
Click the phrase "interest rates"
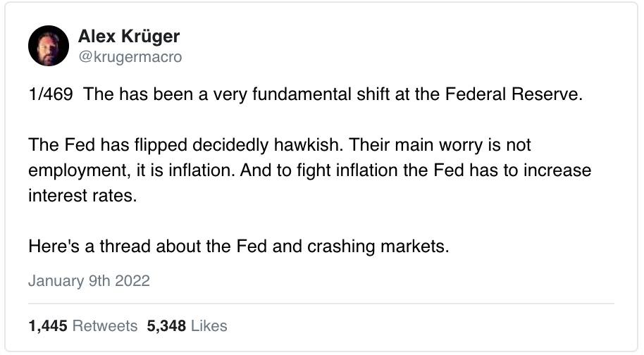(x=81, y=196)
